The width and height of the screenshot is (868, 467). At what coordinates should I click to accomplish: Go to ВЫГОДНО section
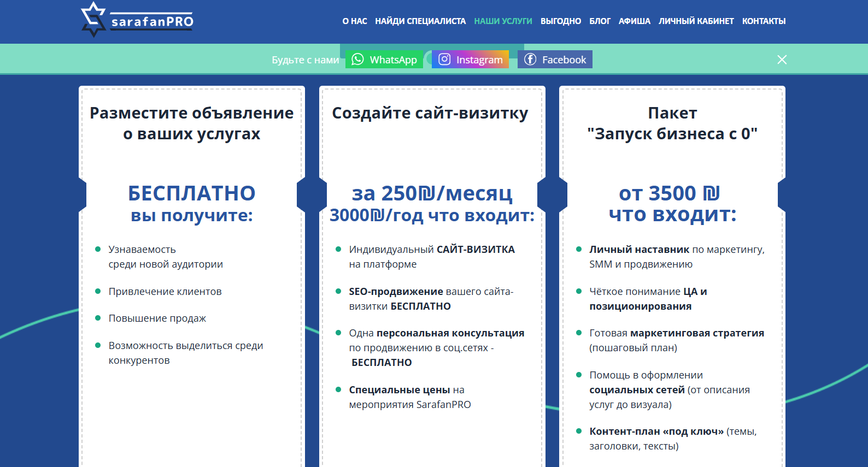[560, 21]
